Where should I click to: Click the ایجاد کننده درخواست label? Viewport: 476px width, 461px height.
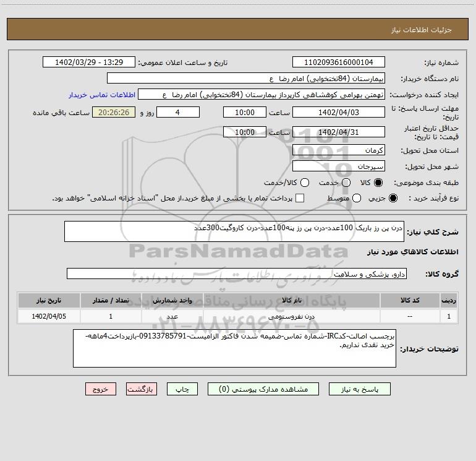tap(424, 95)
